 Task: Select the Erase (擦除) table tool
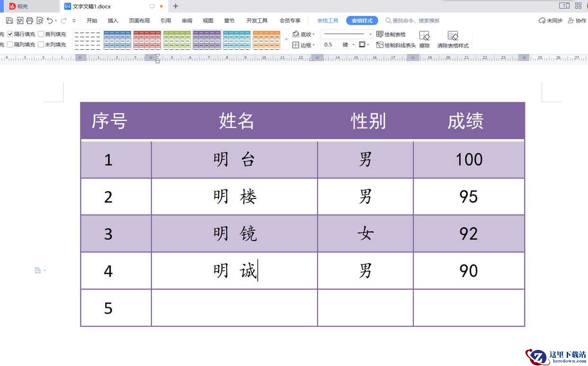(424, 39)
